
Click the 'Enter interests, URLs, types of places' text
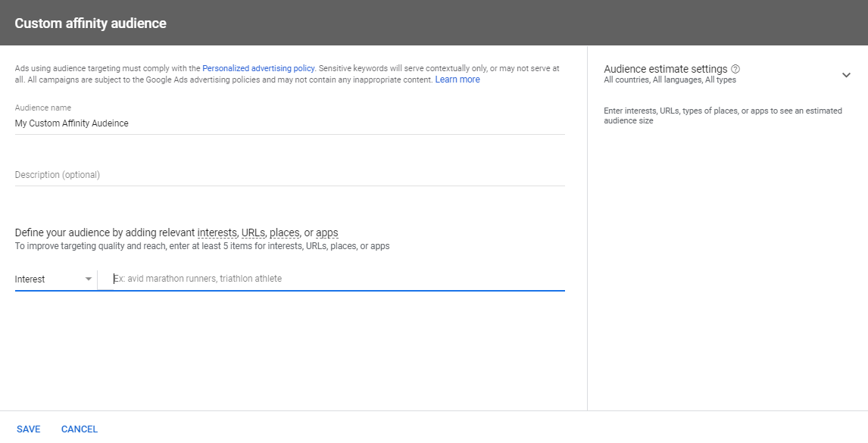tap(723, 116)
